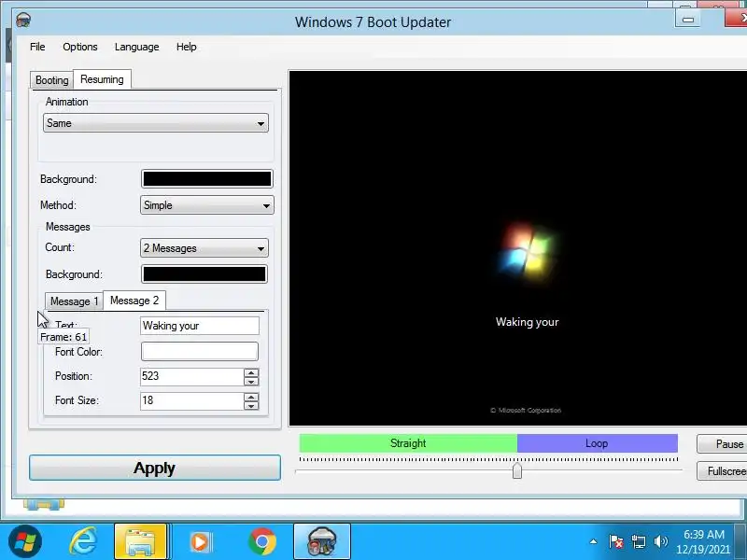Select the Message 2 tab
Screen dimensions: 747x560
point(134,301)
